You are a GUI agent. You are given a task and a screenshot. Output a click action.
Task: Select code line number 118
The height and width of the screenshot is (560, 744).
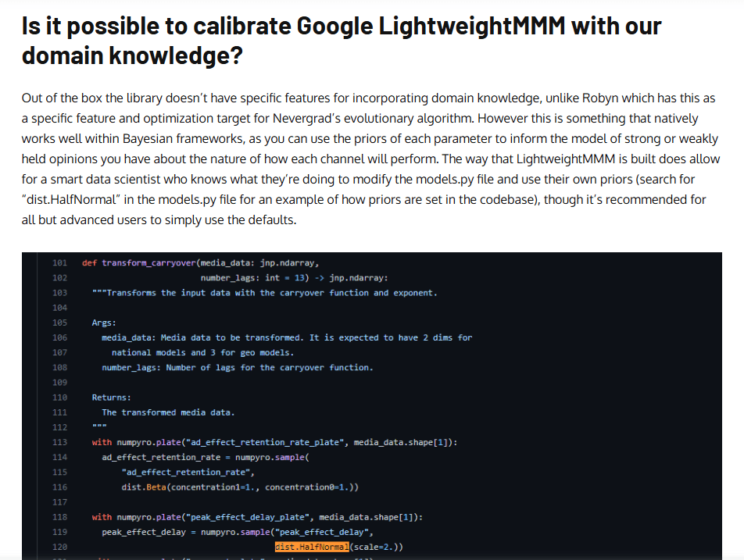coord(59,517)
